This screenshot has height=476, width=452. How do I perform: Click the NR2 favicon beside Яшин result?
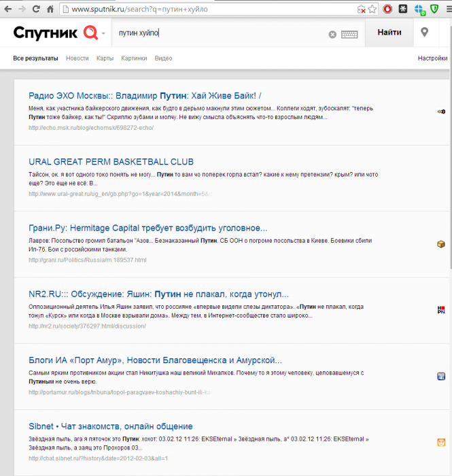441,310
